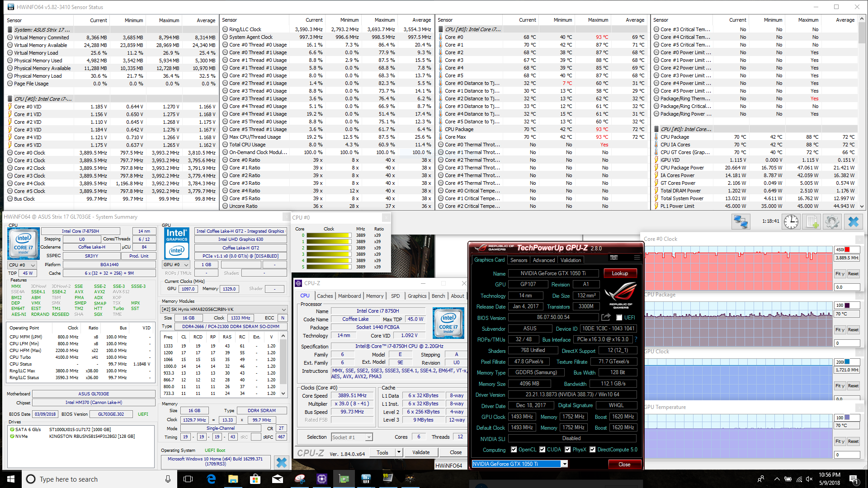Switch to the Sensors tab in GPU-Z
This screenshot has width=868, height=488.
click(x=519, y=260)
